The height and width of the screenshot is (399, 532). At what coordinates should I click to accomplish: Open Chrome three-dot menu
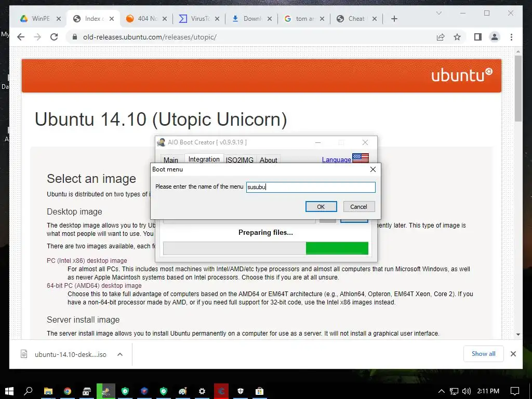pyautogui.click(x=512, y=37)
